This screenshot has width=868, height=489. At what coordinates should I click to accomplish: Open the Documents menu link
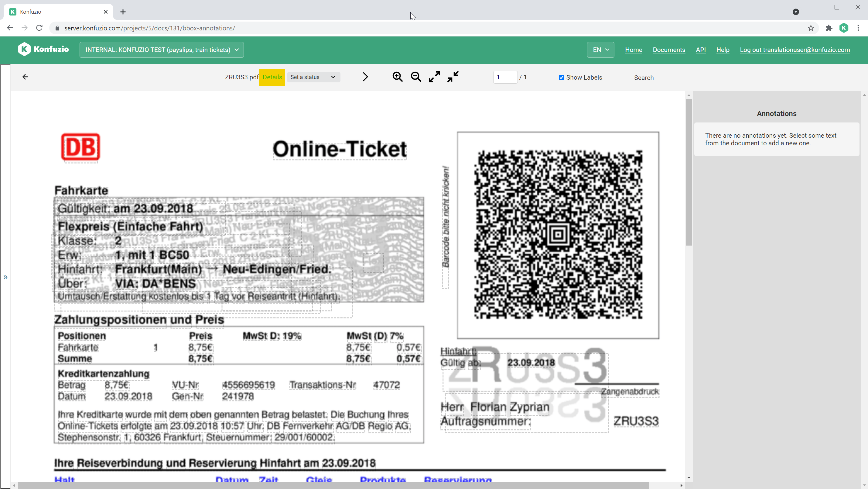[x=669, y=50]
